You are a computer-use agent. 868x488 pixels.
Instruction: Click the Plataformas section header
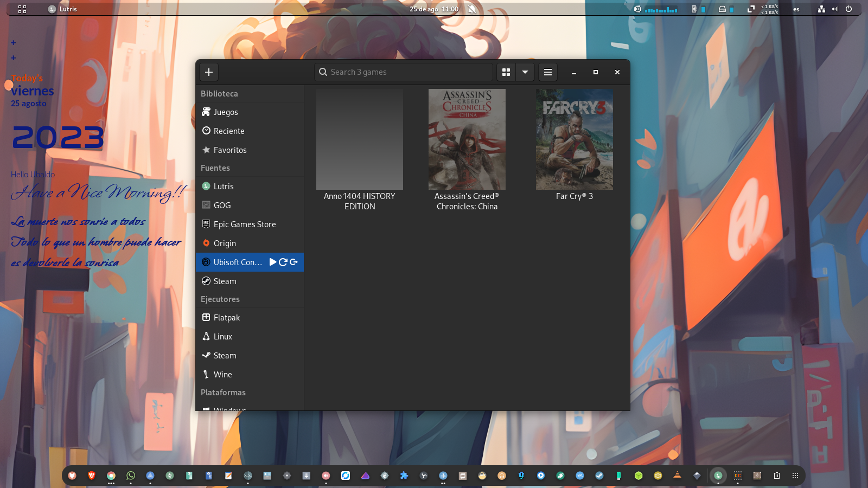pos(223,393)
